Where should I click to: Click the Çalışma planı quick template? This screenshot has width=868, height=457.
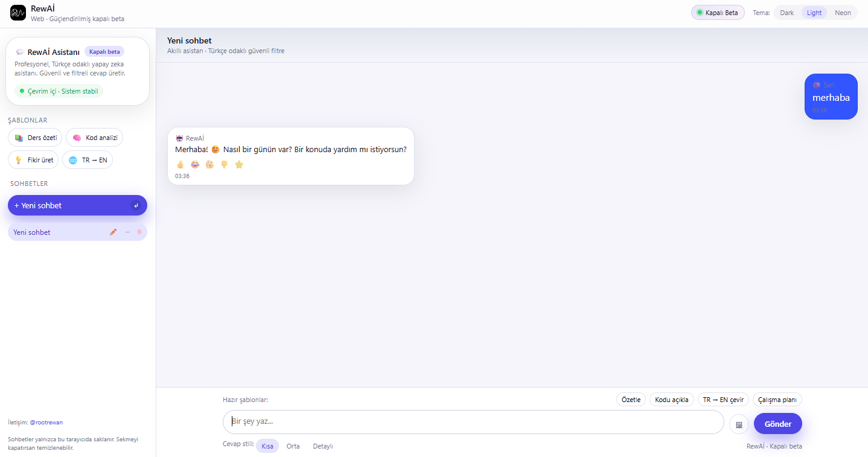(x=777, y=400)
